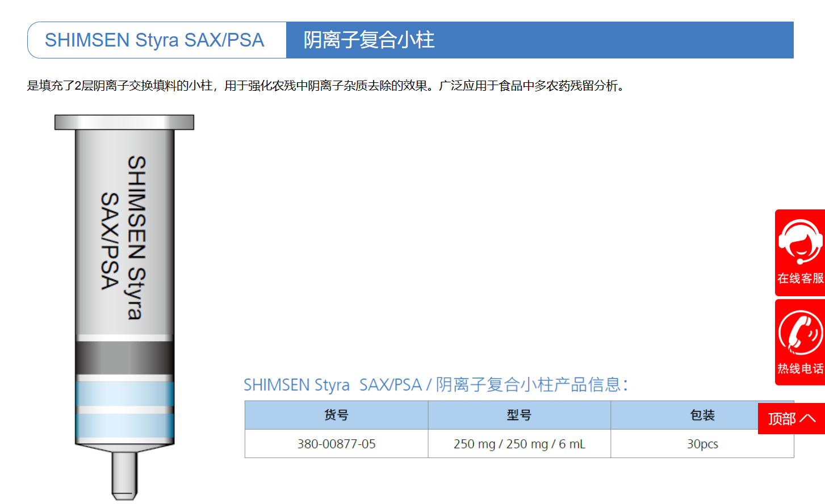Click the 阴离子复合小柱 blue header bar
825x504 pixels.
point(539,40)
